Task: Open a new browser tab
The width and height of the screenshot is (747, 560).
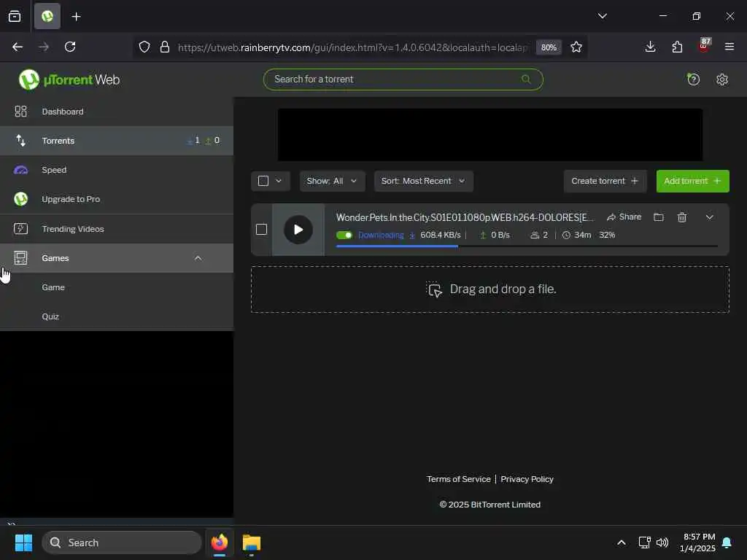Action: (76, 17)
